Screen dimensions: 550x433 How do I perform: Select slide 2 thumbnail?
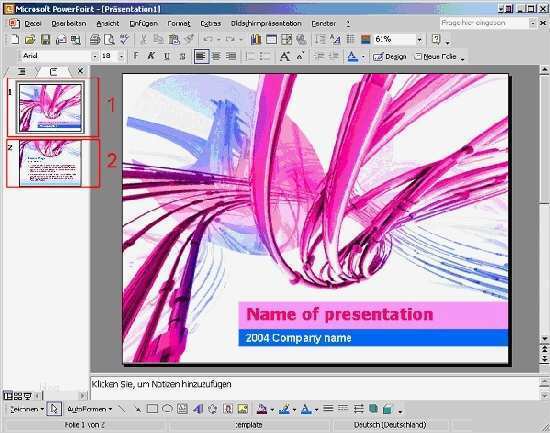51,163
